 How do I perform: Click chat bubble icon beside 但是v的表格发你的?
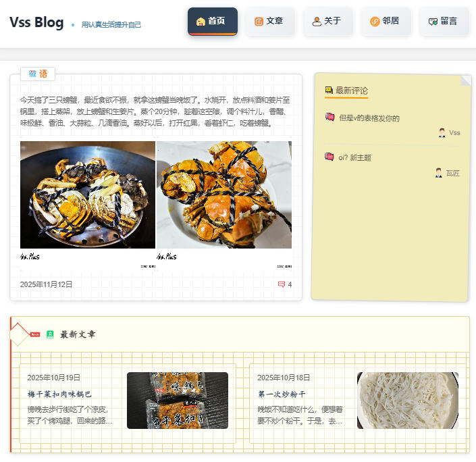(330, 117)
